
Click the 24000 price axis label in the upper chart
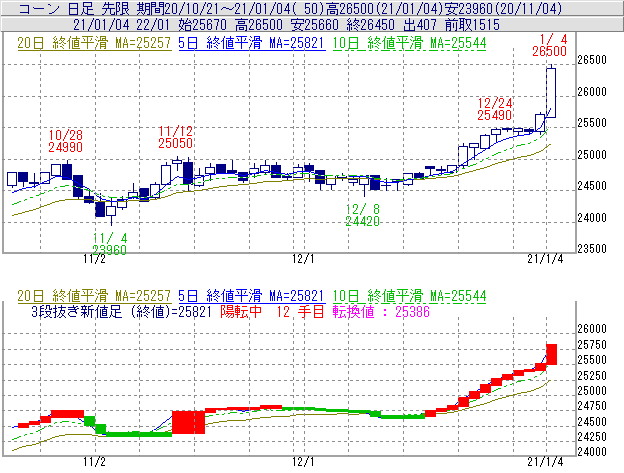pos(592,218)
